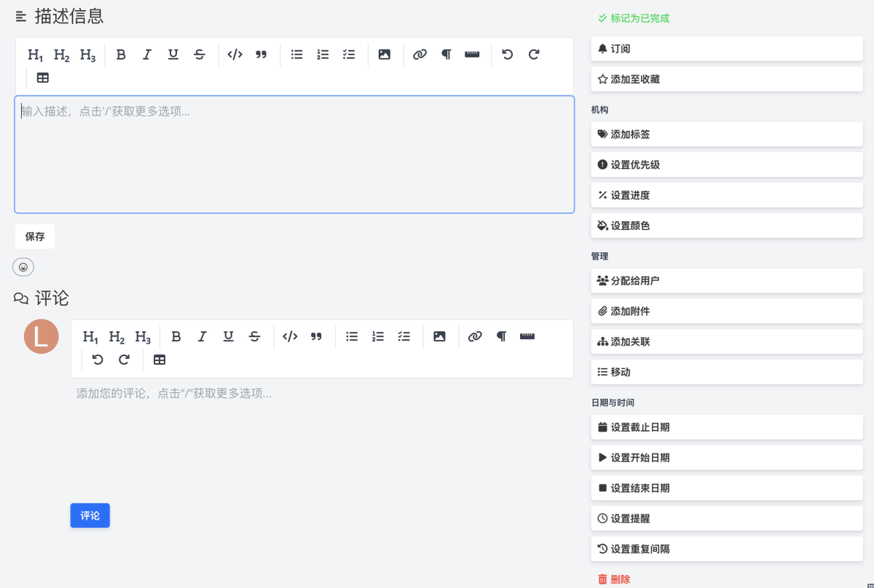Toggle bold in comment toolbar
The image size is (874, 588).
click(176, 337)
